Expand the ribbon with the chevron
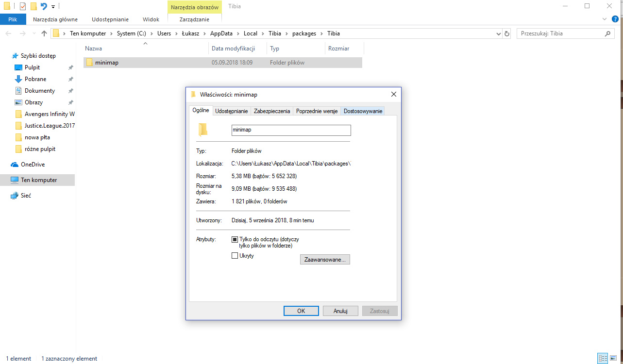The width and height of the screenshot is (623, 364). tap(605, 19)
